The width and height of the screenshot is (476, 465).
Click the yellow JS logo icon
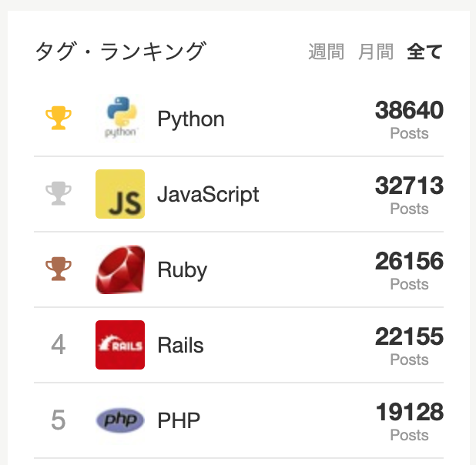120,194
